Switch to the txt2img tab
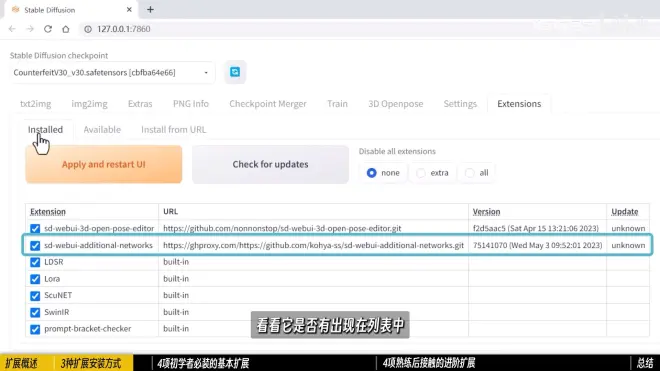The height and width of the screenshot is (371, 660). pos(36,104)
